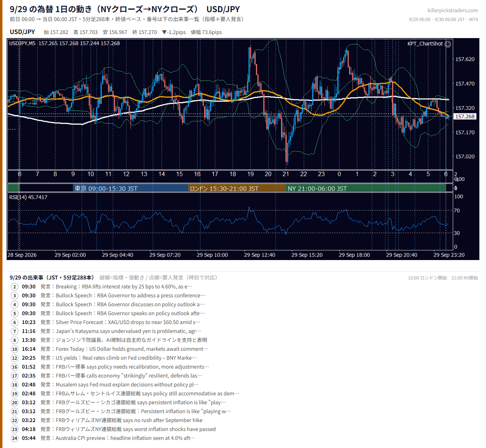486x448 pixels.
Task: Select the circle marker 8 beside 13:30
Action: coord(15,340)
